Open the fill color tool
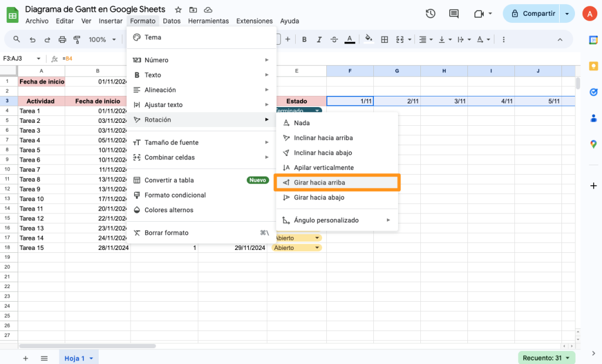The width and height of the screenshot is (602, 364). click(x=369, y=39)
